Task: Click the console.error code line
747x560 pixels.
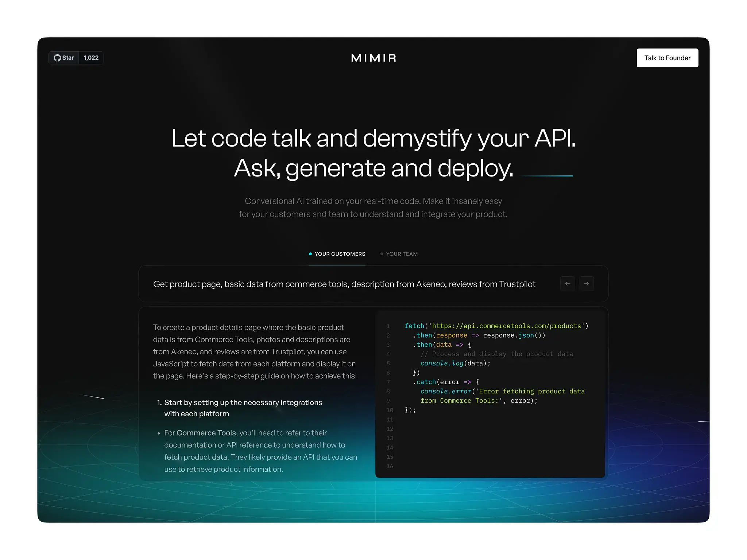Action: click(x=502, y=391)
